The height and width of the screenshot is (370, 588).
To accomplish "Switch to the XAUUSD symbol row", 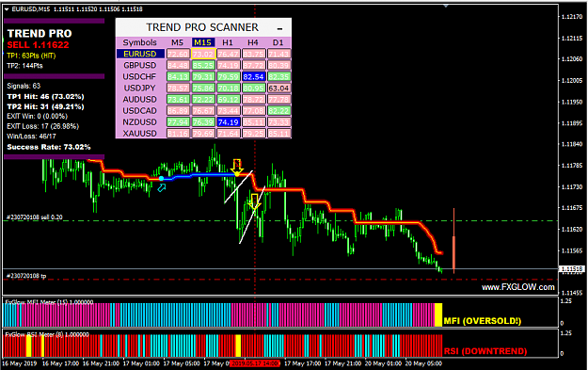I will 140,133.
